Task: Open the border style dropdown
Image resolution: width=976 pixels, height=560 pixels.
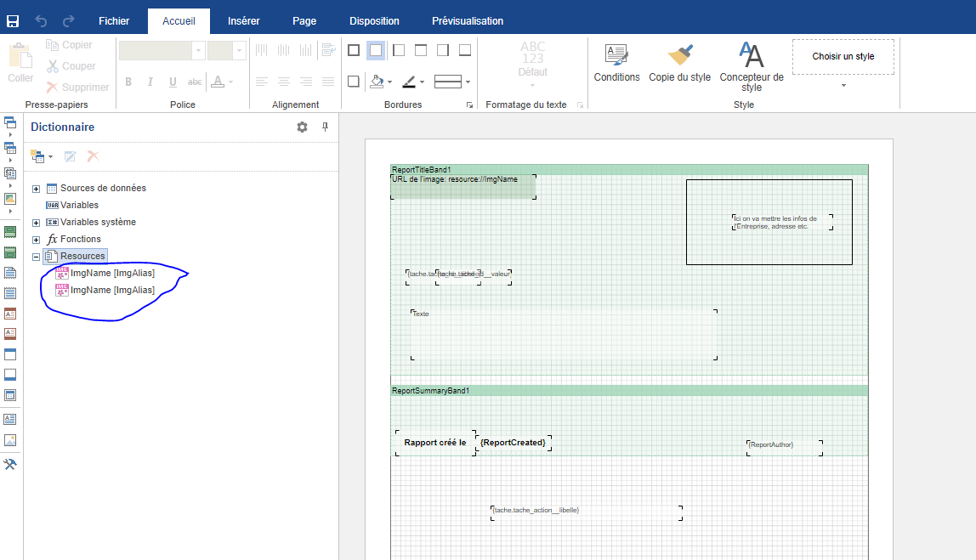Action: pyautogui.click(x=468, y=82)
